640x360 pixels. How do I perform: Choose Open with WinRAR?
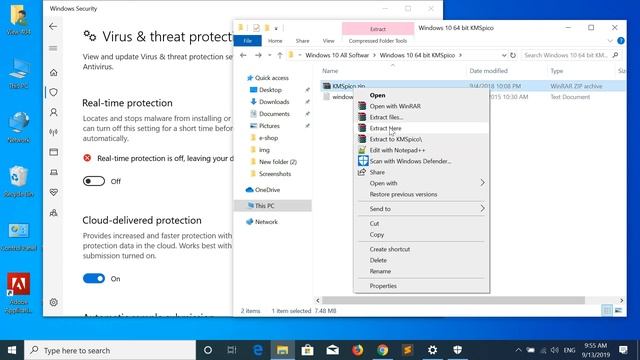[x=421, y=106]
